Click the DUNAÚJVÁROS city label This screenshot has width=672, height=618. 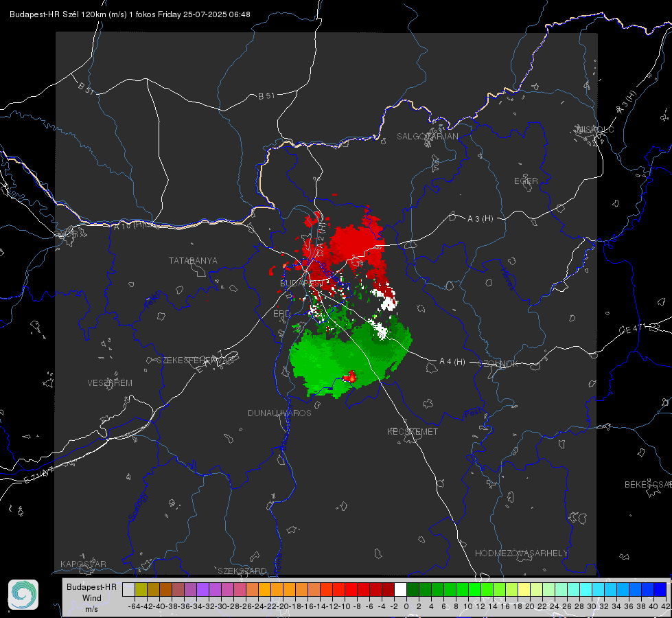[x=279, y=413]
